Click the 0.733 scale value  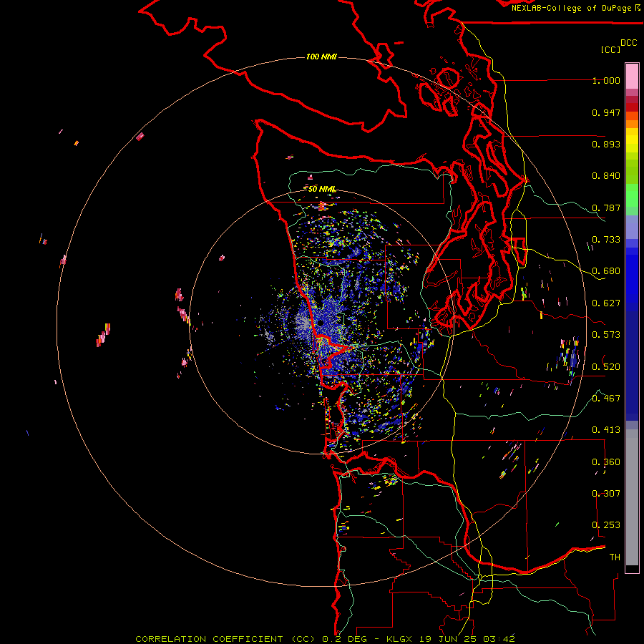(x=606, y=240)
